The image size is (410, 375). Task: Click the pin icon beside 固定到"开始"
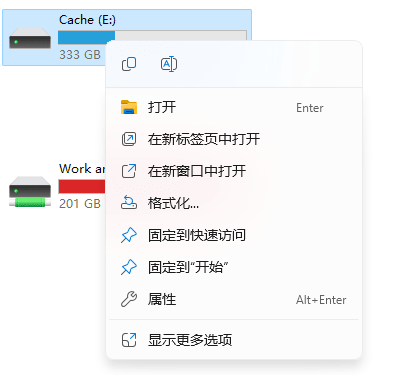129,267
